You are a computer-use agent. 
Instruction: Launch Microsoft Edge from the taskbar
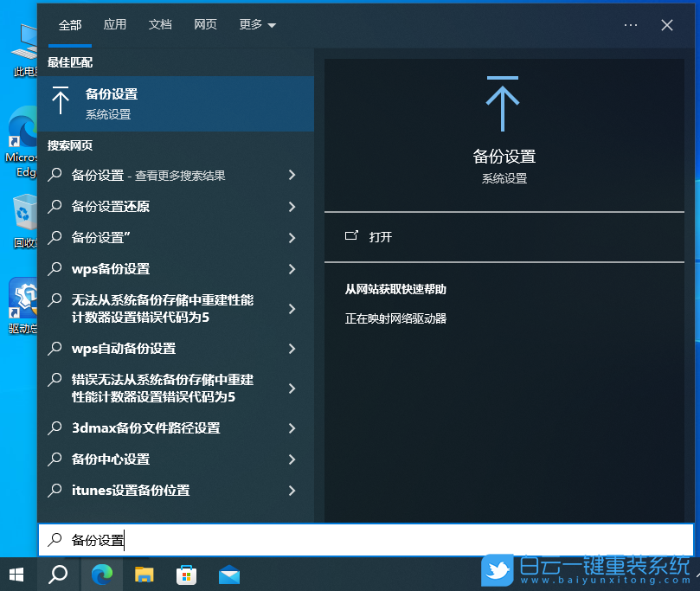(x=102, y=574)
